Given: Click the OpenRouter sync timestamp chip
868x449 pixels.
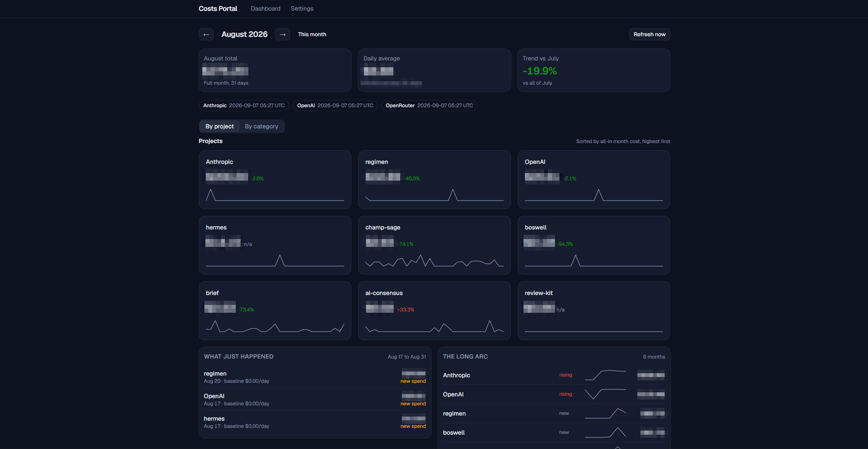Looking at the screenshot, I should pos(429,106).
